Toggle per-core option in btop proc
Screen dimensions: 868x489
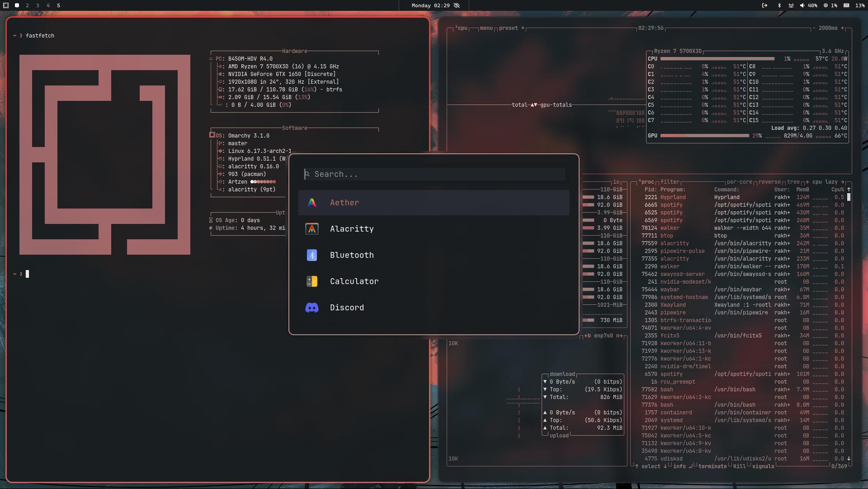pyautogui.click(x=739, y=182)
